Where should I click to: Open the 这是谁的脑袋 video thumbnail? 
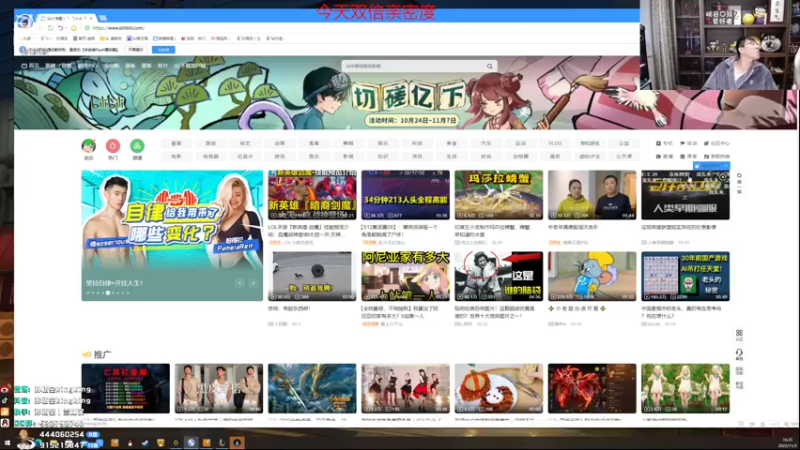pyautogui.click(x=499, y=276)
